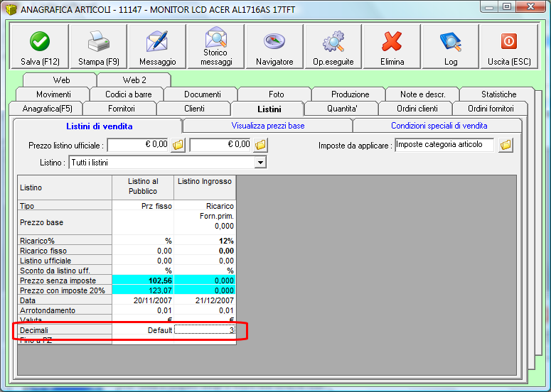Screen dimensions: 551x392
Task: Switch to Visualizza prezzi base tab
Action: coord(267,126)
